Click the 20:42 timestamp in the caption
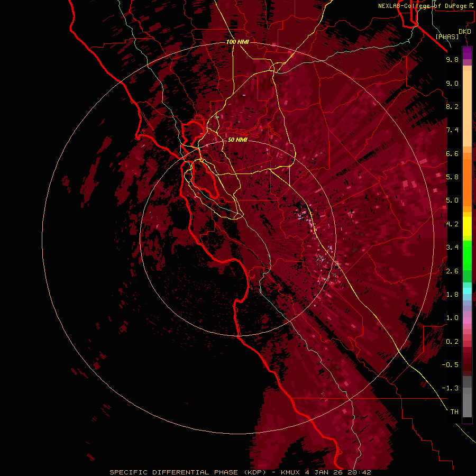Image resolution: width=476 pixels, height=476 pixels. (x=360, y=472)
